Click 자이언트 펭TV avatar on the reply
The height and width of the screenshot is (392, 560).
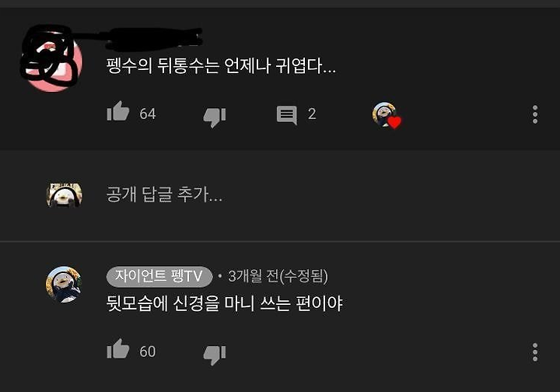[64, 284]
